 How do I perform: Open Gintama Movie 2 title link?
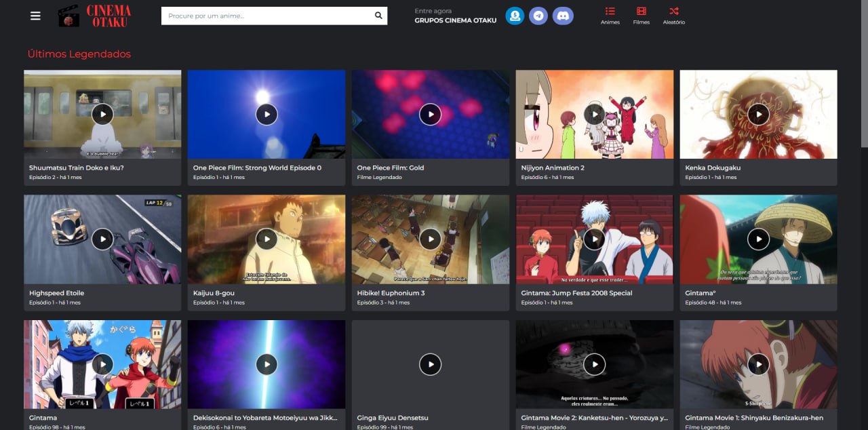pos(595,418)
